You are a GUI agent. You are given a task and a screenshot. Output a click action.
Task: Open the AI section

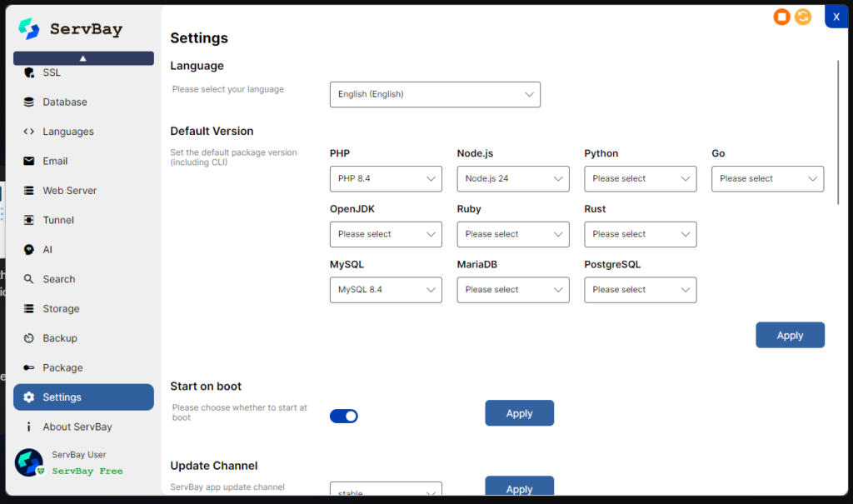[x=83, y=249]
